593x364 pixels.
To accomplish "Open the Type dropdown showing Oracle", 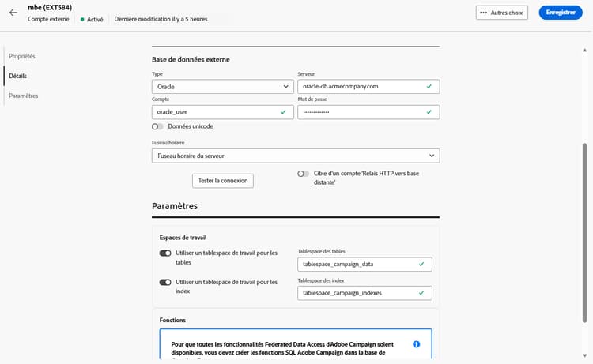I will point(222,87).
